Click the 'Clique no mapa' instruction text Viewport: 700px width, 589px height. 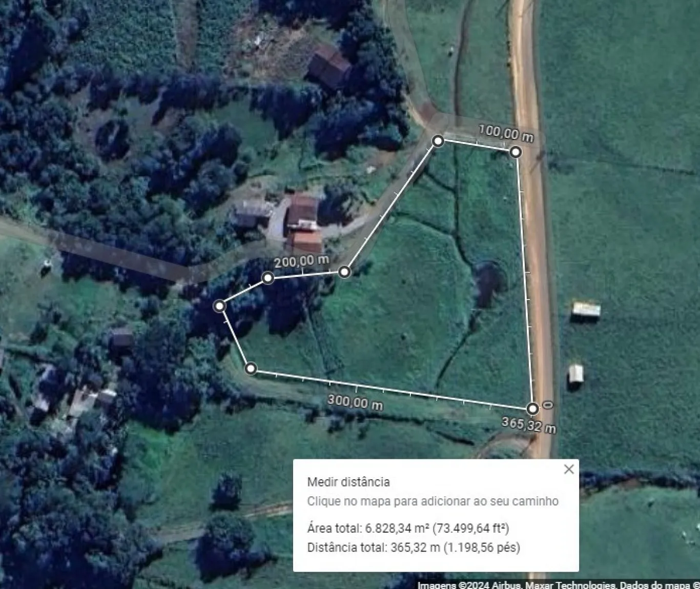(433, 501)
